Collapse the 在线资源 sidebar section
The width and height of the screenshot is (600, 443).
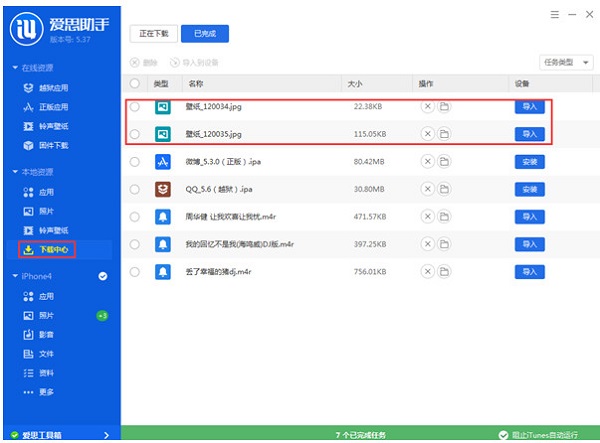[14, 68]
